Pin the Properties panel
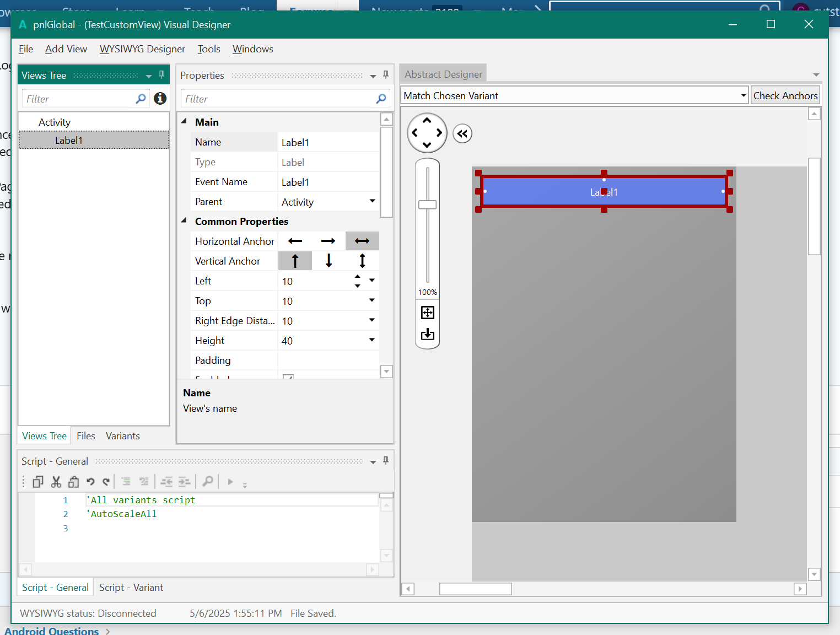 tap(386, 75)
